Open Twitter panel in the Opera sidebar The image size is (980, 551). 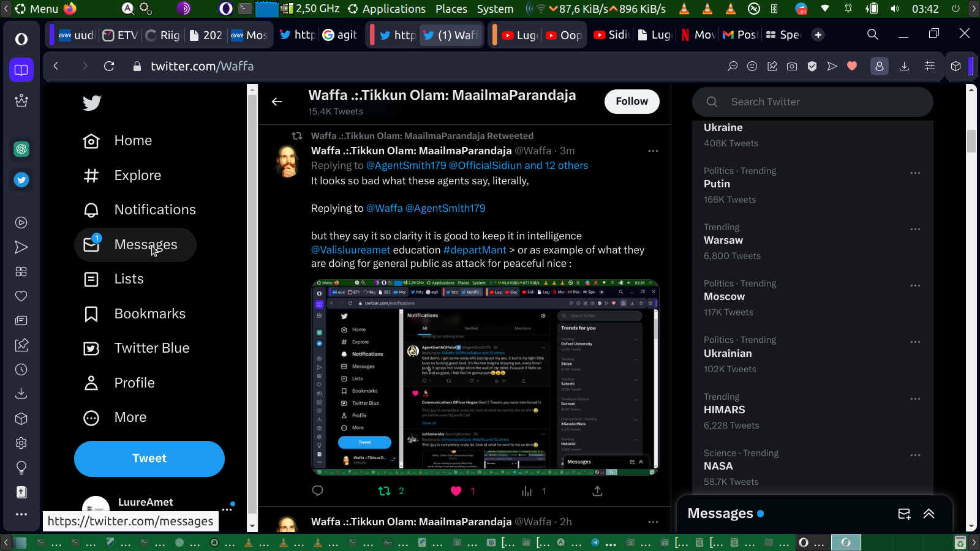[21, 180]
